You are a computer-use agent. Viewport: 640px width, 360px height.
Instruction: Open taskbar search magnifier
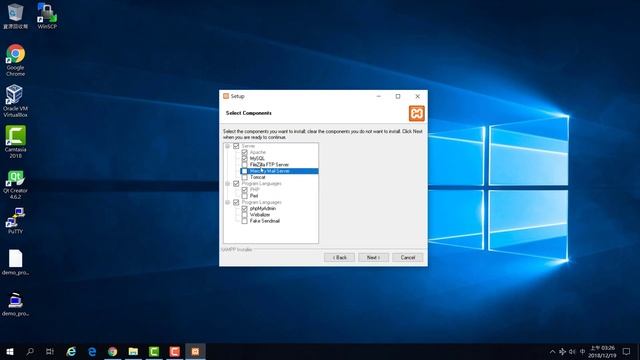(x=30, y=351)
